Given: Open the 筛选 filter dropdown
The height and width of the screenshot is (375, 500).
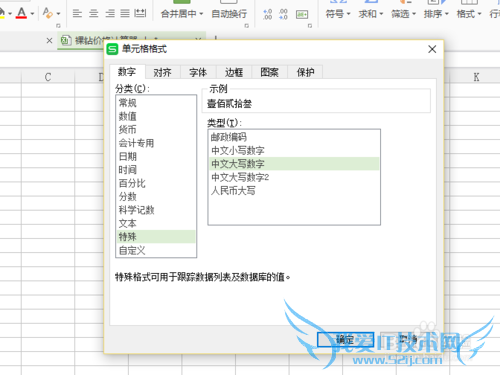Looking at the screenshot, I should 403,14.
